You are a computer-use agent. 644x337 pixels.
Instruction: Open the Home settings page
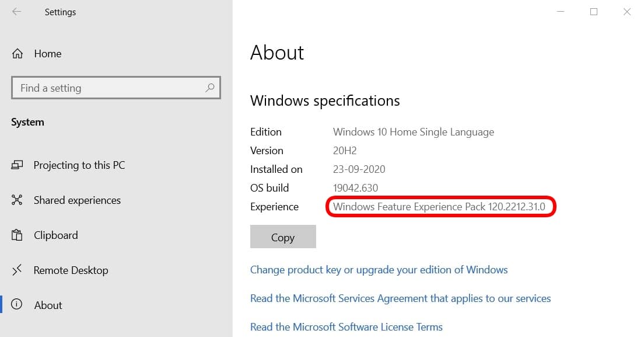pyautogui.click(x=48, y=53)
